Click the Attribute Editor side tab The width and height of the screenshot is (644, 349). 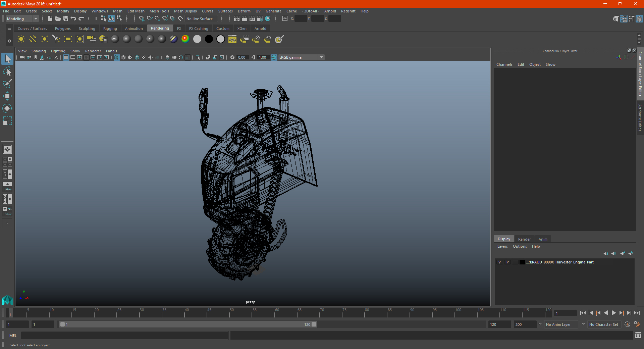[x=640, y=117]
